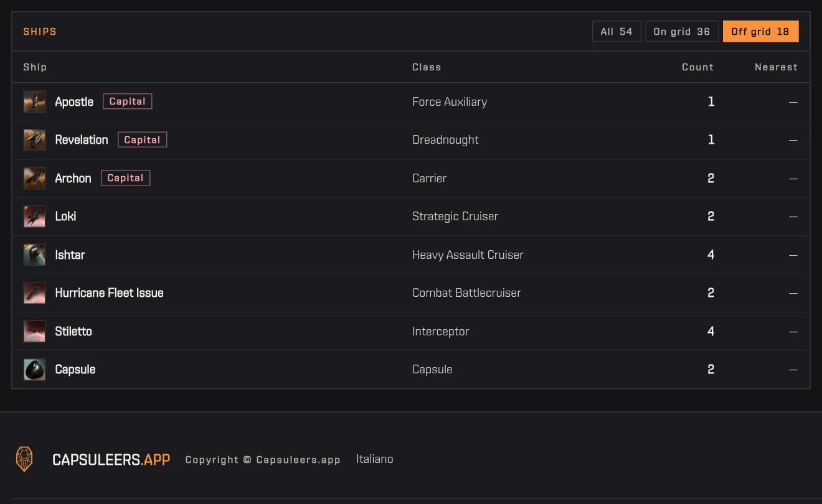The height and width of the screenshot is (504, 822).
Task: Click the Capital tag next to Revelation
Action: pyautogui.click(x=143, y=140)
